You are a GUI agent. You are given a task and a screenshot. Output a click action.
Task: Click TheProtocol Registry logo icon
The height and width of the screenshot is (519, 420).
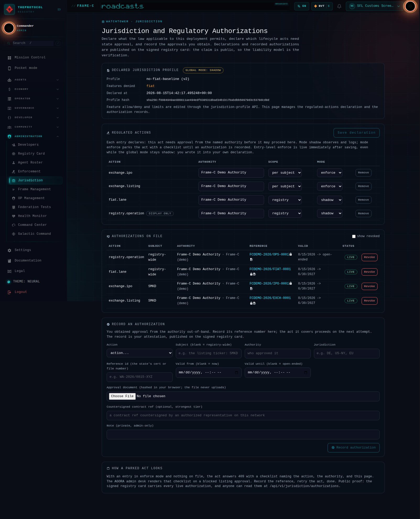tap(9, 9)
